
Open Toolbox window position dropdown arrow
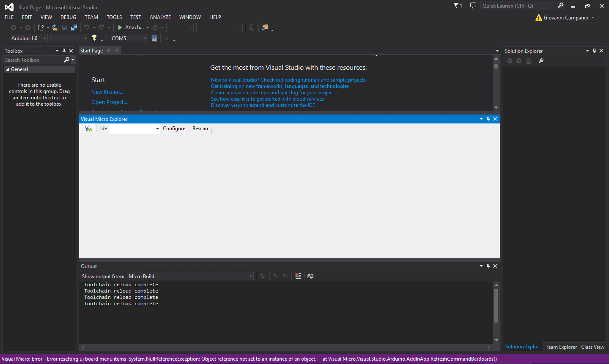click(x=57, y=51)
